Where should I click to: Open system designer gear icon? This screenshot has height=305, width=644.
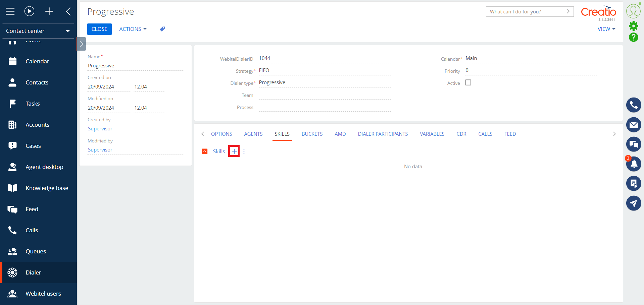tap(634, 26)
